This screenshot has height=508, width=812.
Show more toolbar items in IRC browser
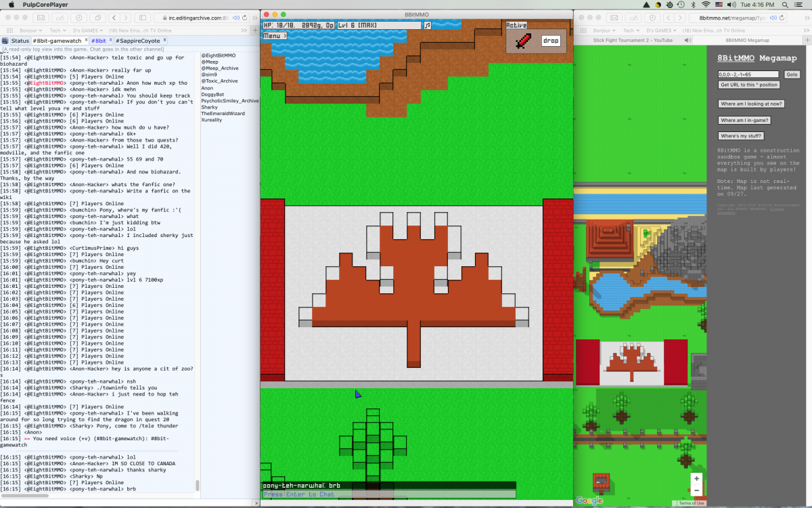255,18
